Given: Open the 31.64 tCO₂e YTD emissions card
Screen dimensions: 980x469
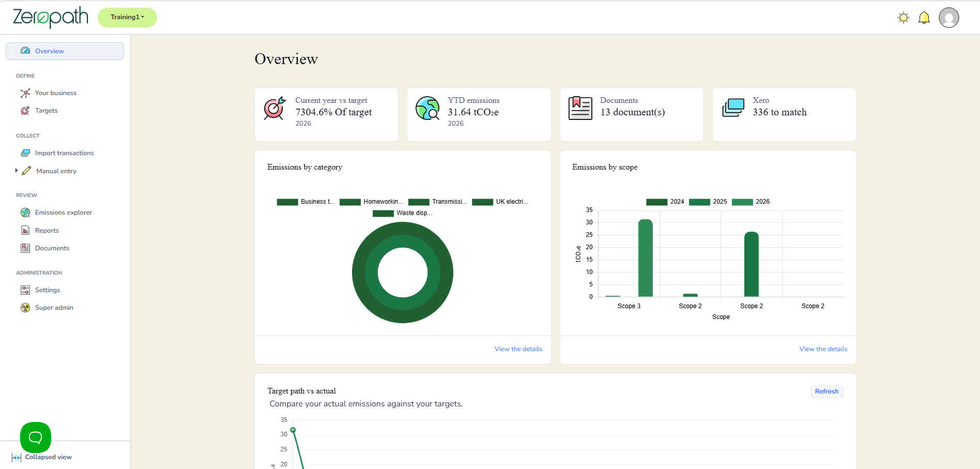Looking at the screenshot, I should click(x=479, y=114).
